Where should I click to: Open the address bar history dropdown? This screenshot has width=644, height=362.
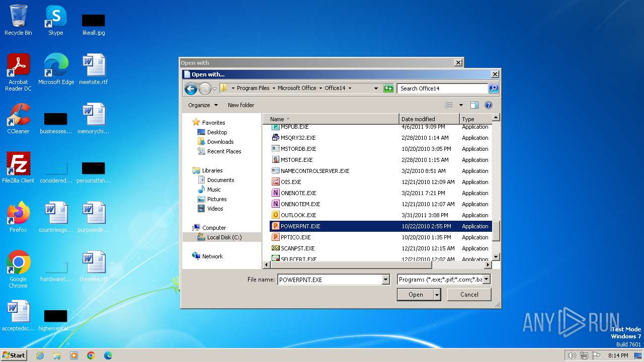click(x=376, y=88)
